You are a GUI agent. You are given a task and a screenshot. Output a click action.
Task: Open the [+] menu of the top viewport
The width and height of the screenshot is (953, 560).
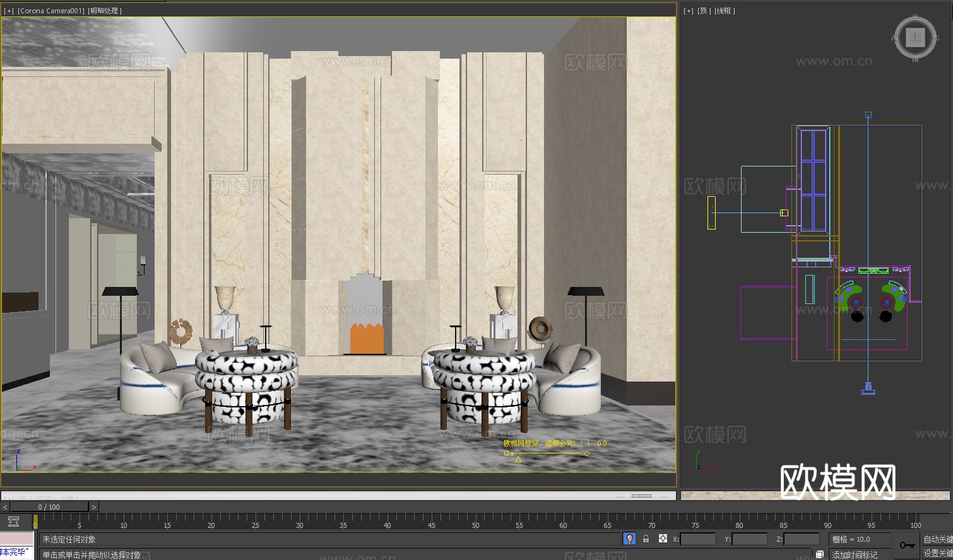[688, 11]
